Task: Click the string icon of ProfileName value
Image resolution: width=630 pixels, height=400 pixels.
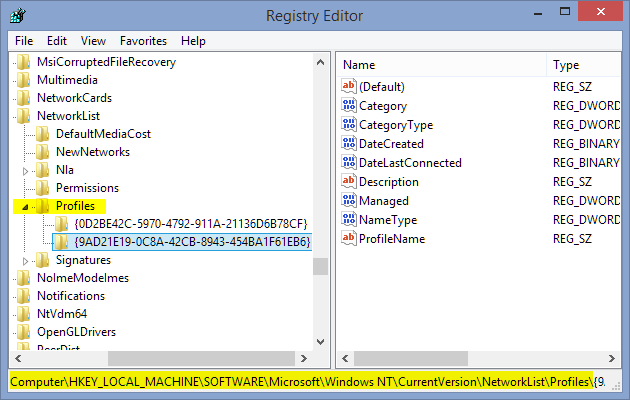Action: 349,239
